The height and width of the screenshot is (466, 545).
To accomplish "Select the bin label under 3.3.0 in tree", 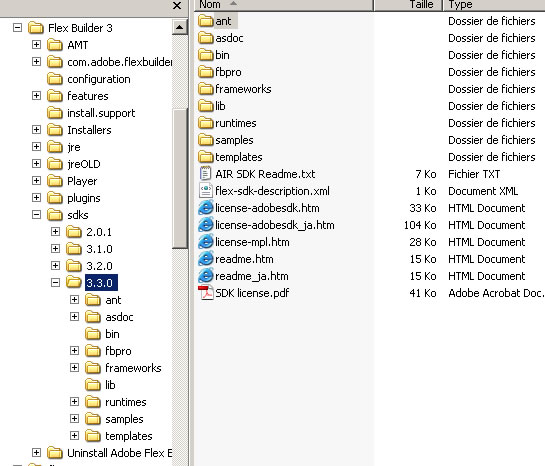I will point(112,334).
